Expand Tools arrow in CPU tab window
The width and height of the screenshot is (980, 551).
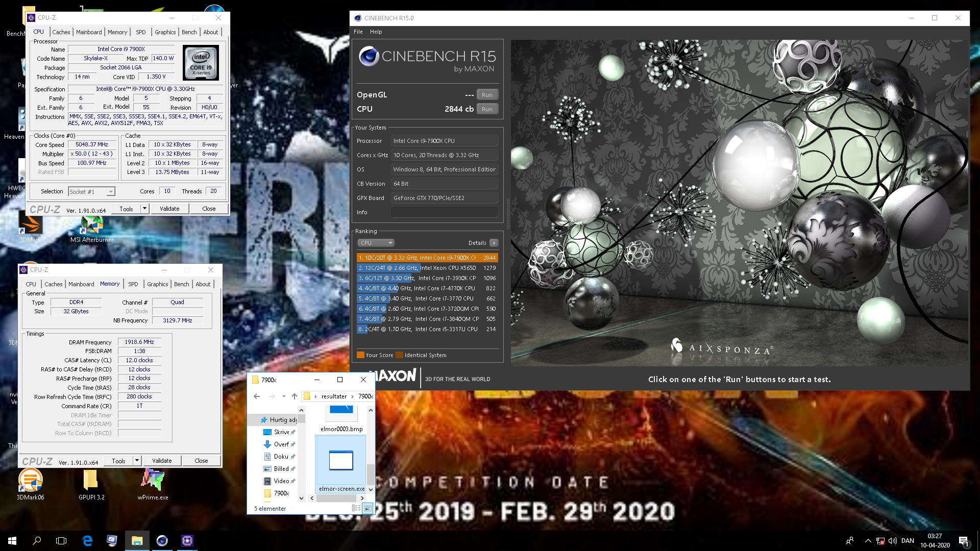pos(144,209)
